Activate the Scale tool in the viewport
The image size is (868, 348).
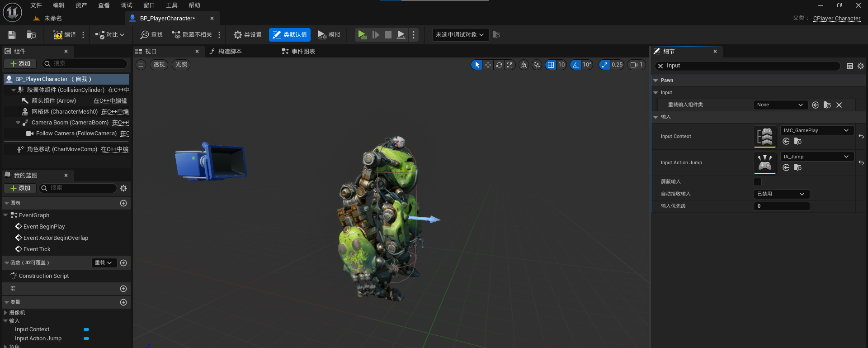point(510,65)
